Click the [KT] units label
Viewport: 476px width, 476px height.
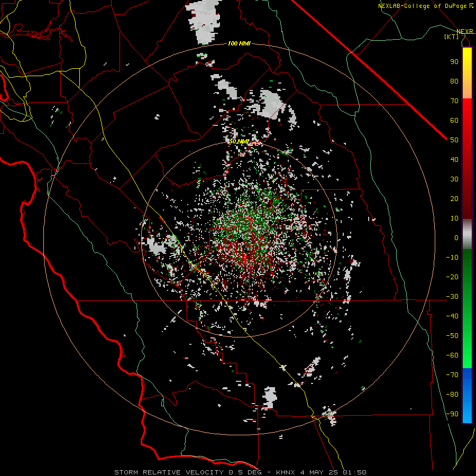pos(452,36)
